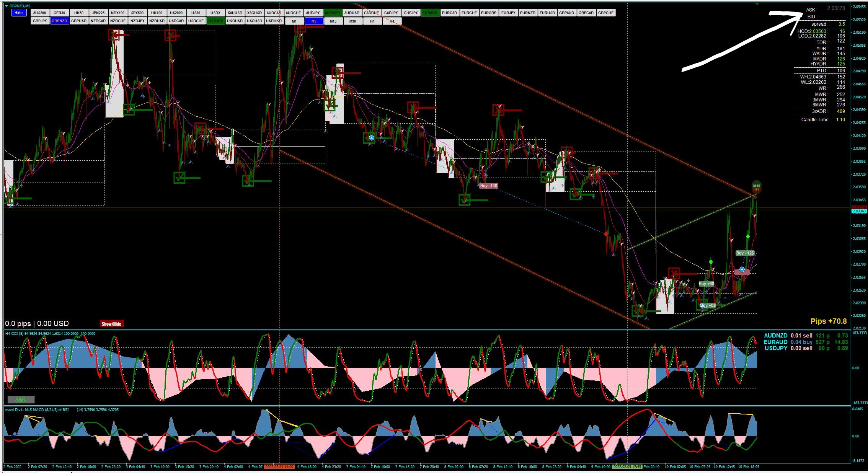Click the blue circled arrow marker near Buy +12$
The width and height of the screenshot is (868, 473).
coord(742,270)
